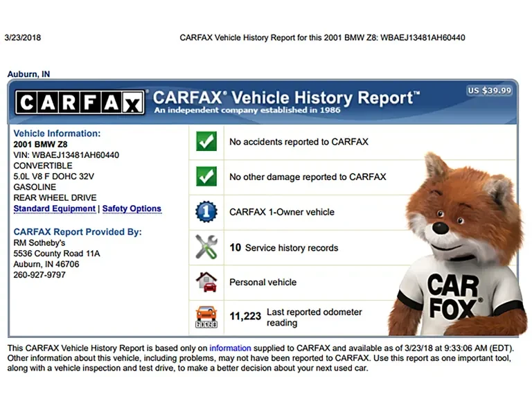Click the house and car personal vehicle icon
Viewport: 532px width, 399px height.
click(206, 282)
